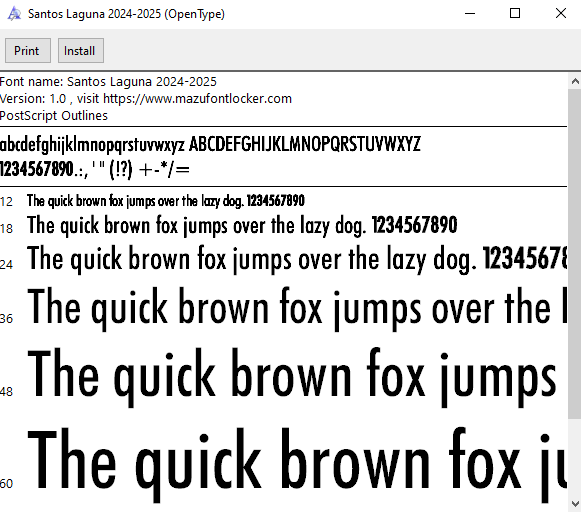Click the scrollbar down arrow

[x=575, y=504]
